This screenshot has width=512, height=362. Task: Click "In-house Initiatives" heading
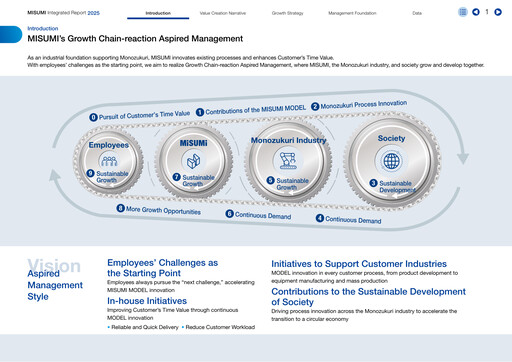[x=147, y=301]
